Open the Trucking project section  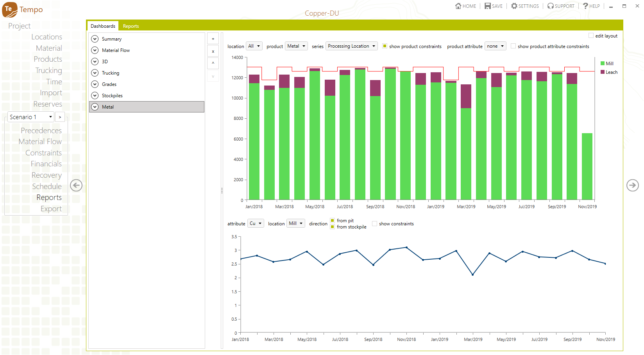pos(48,70)
